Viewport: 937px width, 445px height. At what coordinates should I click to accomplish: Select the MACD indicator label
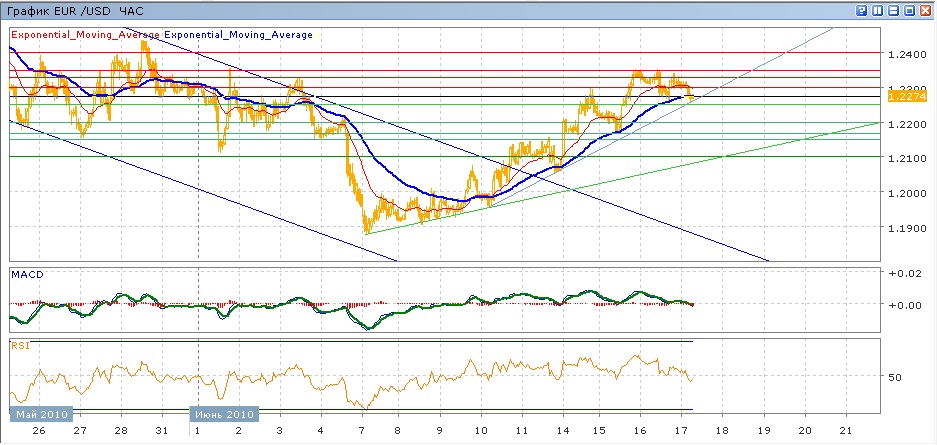pos(26,273)
